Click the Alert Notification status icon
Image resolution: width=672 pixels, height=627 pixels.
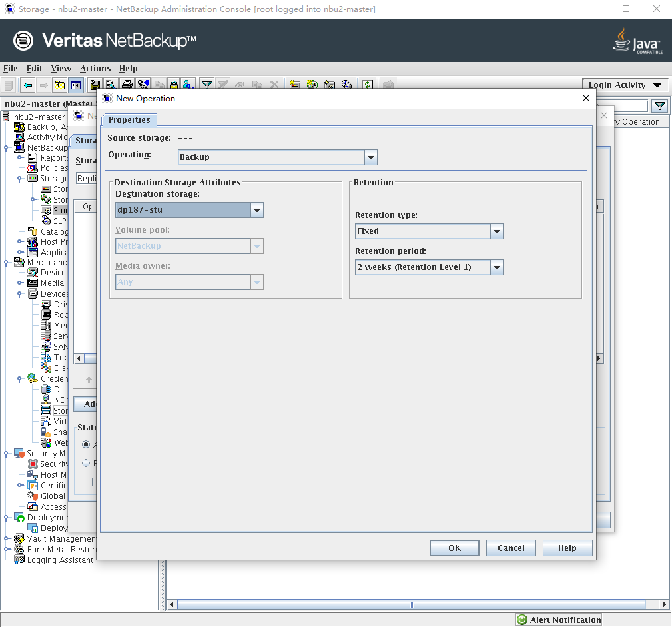523,620
